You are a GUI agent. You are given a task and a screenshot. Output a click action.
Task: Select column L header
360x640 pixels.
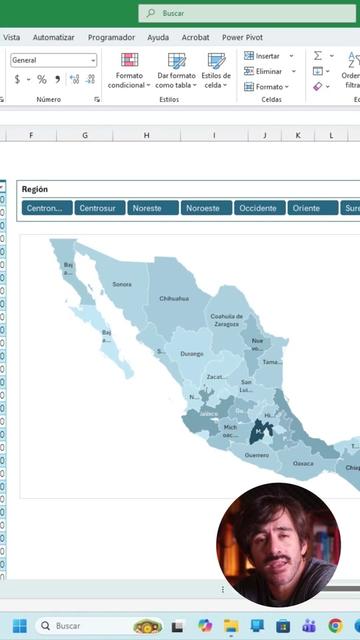tap(331, 136)
